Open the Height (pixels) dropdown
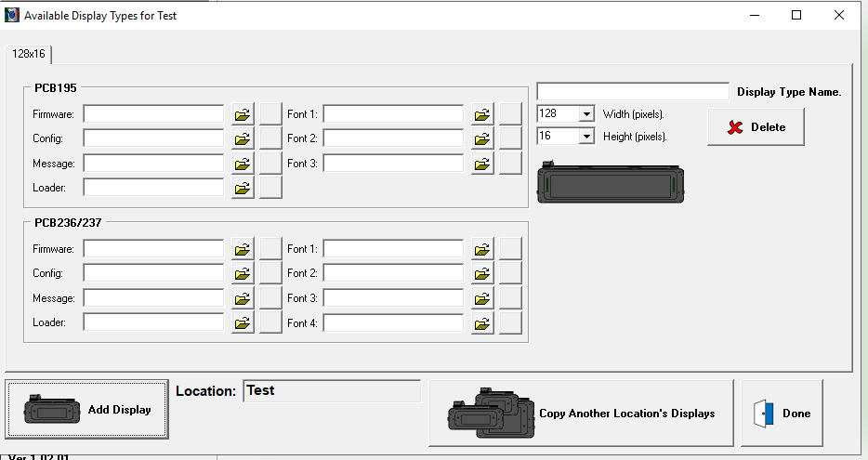The image size is (868, 460). [586, 137]
